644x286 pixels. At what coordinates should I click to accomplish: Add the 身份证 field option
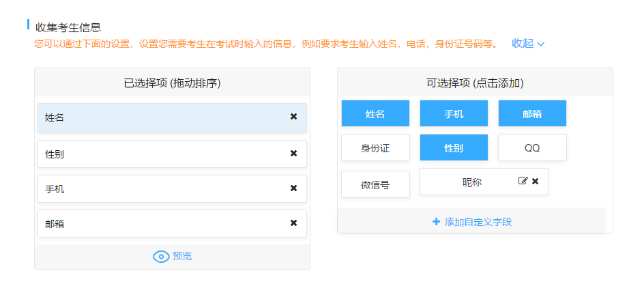click(x=375, y=147)
